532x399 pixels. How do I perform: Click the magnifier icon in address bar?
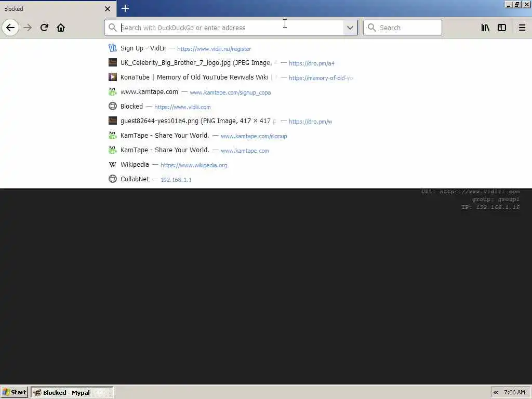click(112, 28)
